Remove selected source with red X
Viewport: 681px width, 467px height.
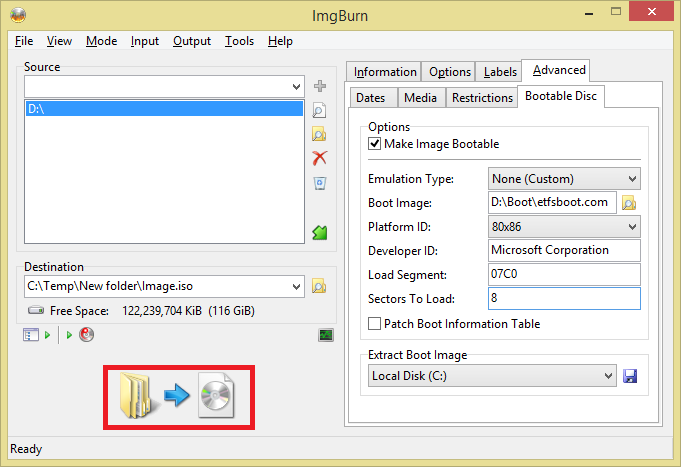[x=320, y=158]
